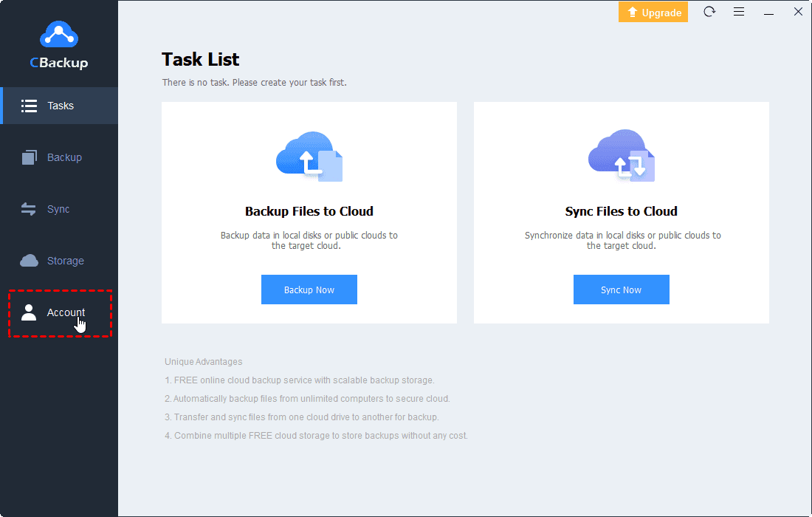
Task: Click the 'Unique Advantages' label
Action: [x=204, y=362]
